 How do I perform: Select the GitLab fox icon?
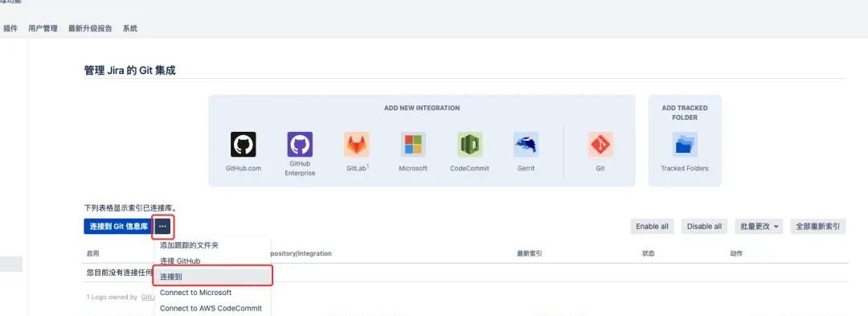click(357, 145)
